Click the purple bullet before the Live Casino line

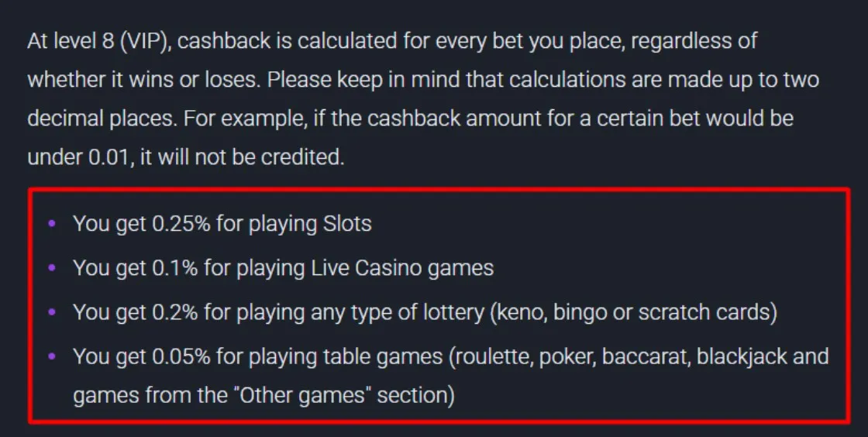(x=53, y=268)
